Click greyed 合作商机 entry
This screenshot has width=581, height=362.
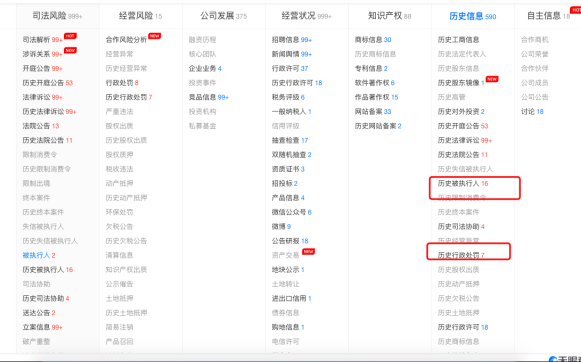tap(535, 40)
